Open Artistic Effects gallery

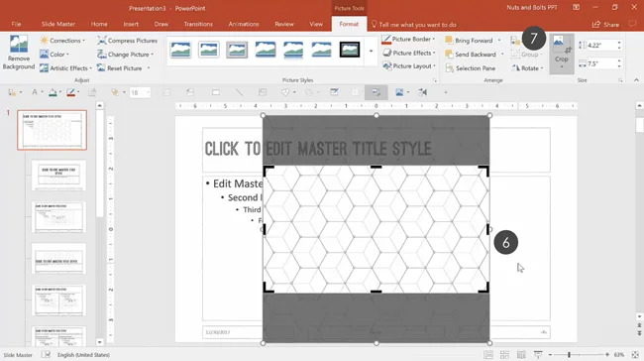point(65,68)
